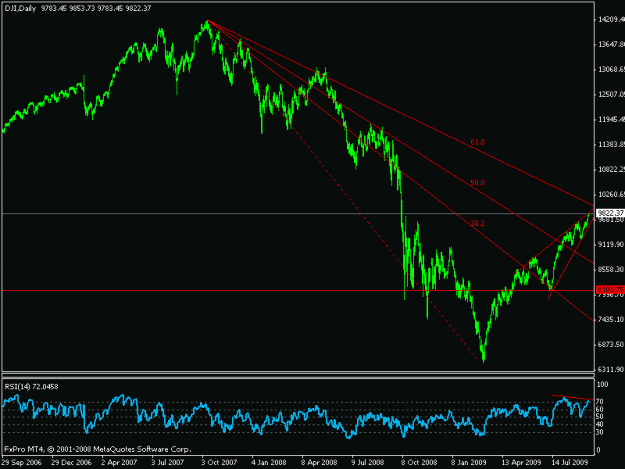Click the 13 Apr 2009 date label
Screen dimensions: 625x469
pyautogui.click(x=521, y=463)
